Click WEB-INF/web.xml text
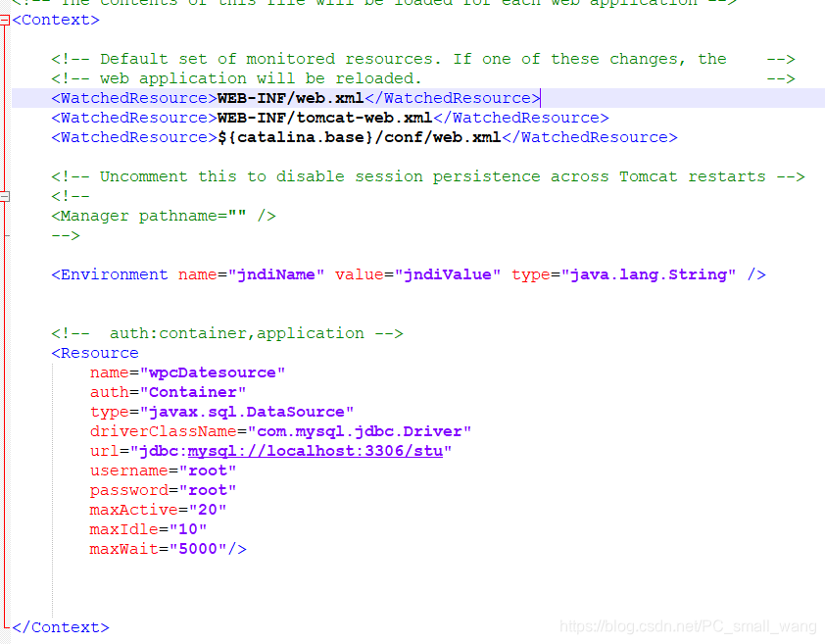The image size is (825, 644). 290,98
